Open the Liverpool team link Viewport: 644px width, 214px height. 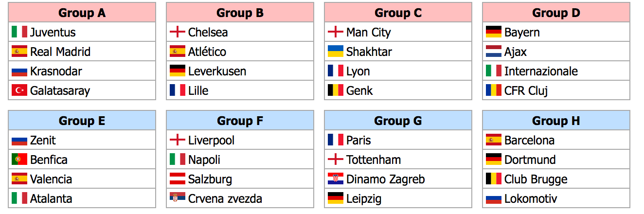[212, 140]
